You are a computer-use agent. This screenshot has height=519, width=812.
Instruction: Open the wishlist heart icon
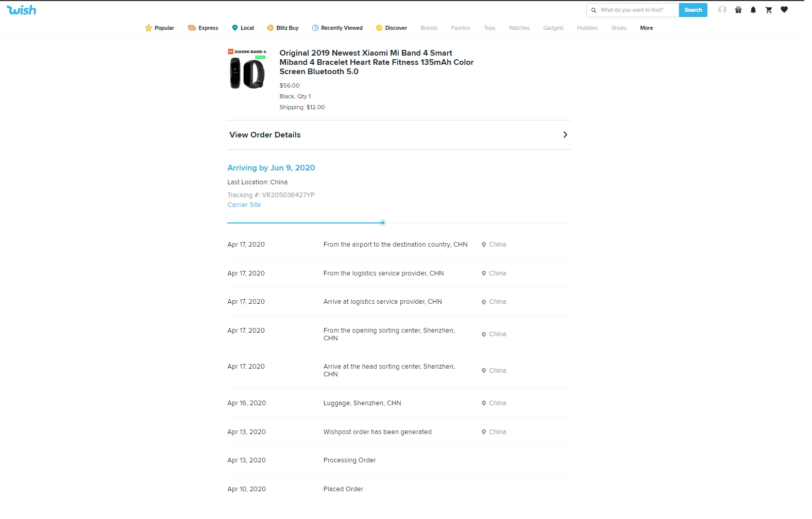click(784, 10)
